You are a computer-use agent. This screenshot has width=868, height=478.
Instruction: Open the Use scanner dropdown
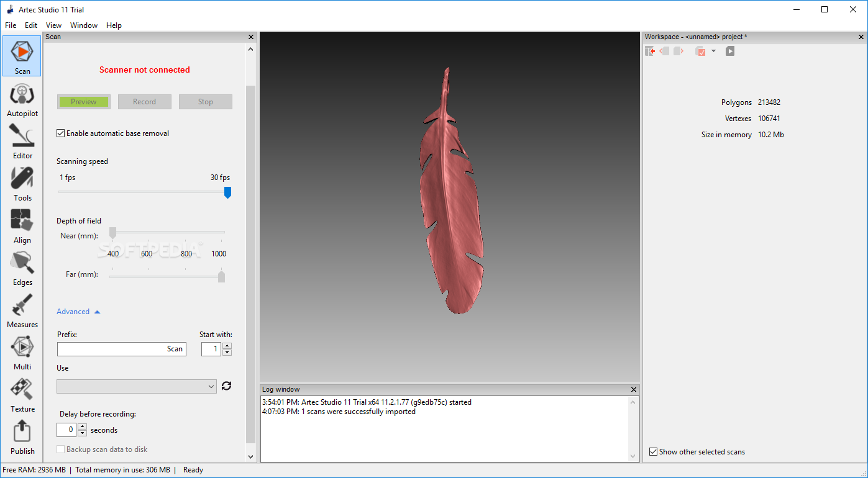(137, 386)
